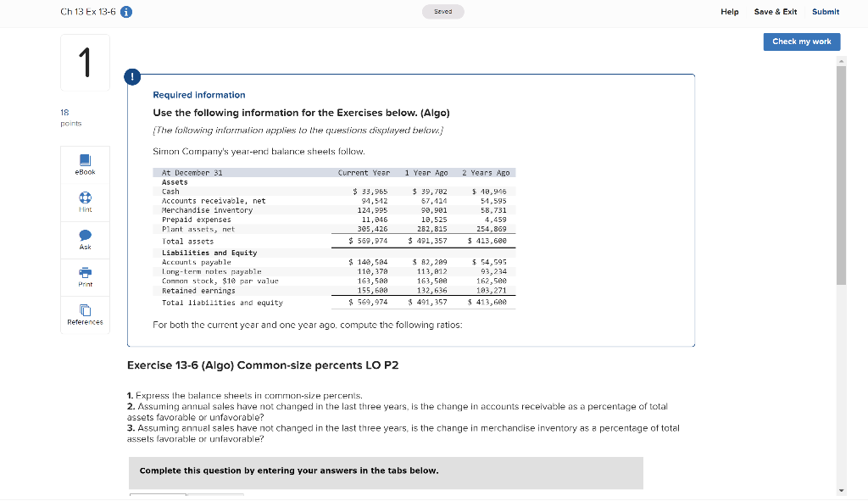Click the Saved status pill
The width and height of the screenshot is (868, 501).
[442, 11]
